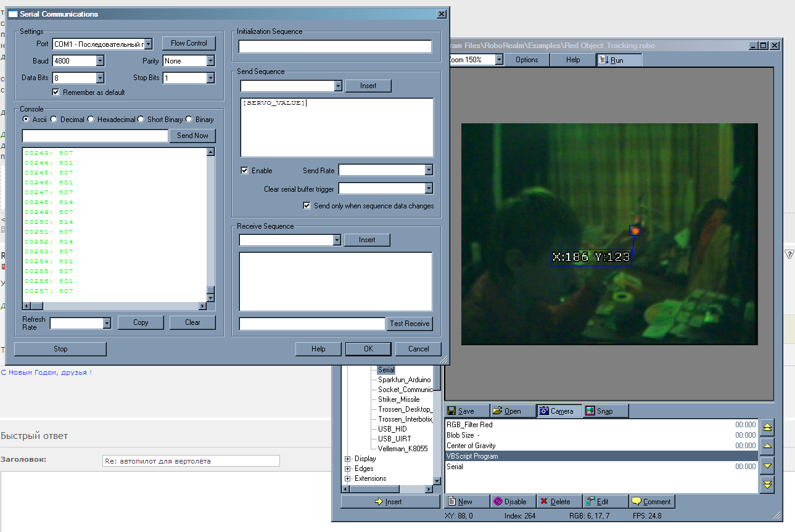Toggle the Camera button in RoboRealm
This screenshot has width=795, height=532.
tap(559, 411)
